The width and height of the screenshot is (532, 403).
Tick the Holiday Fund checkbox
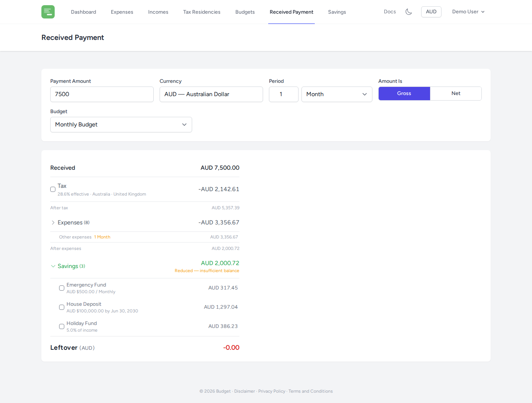point(62,326)
